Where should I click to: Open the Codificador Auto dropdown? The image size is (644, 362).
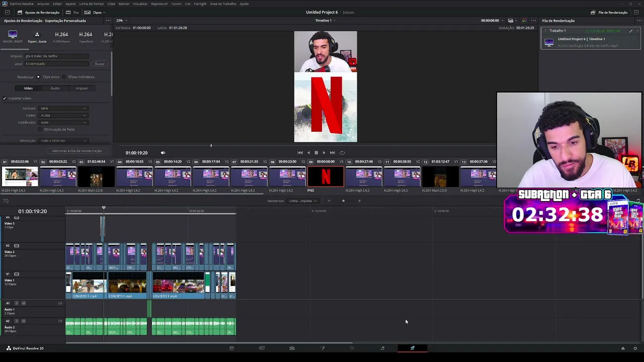pyautogui.click(x=63, y=123)
